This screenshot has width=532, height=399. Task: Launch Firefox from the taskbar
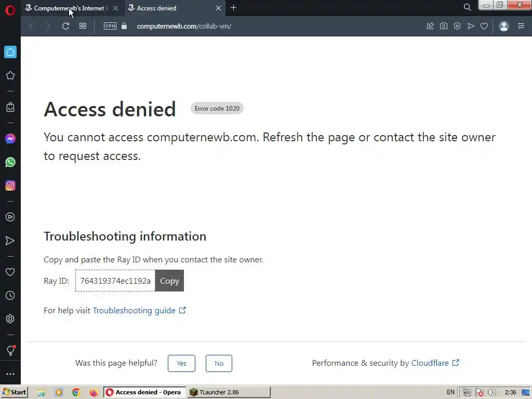[x=94, y=392]
